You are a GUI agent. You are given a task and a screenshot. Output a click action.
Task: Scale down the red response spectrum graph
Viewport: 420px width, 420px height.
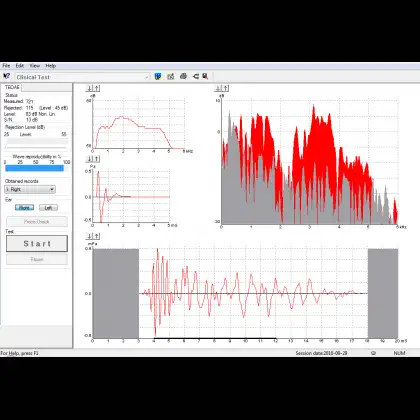pyautogui.click(x=218, y=88)
